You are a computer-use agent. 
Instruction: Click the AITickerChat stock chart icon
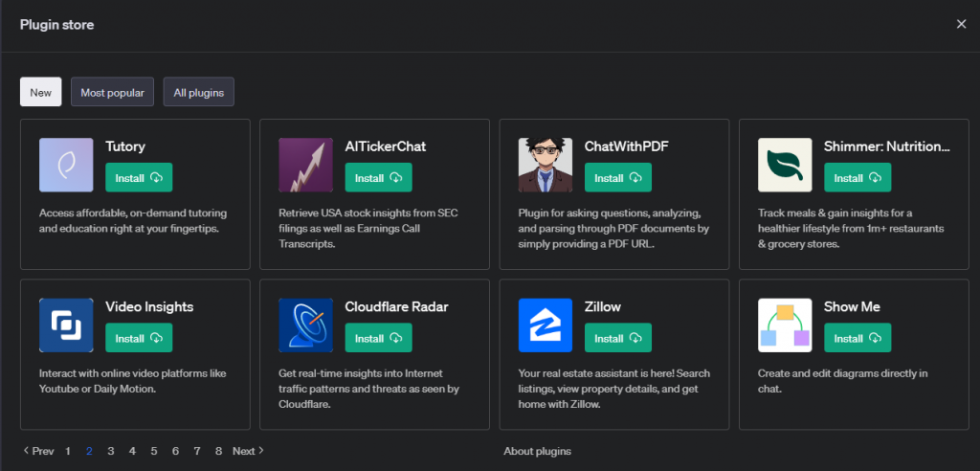(305, 165)
